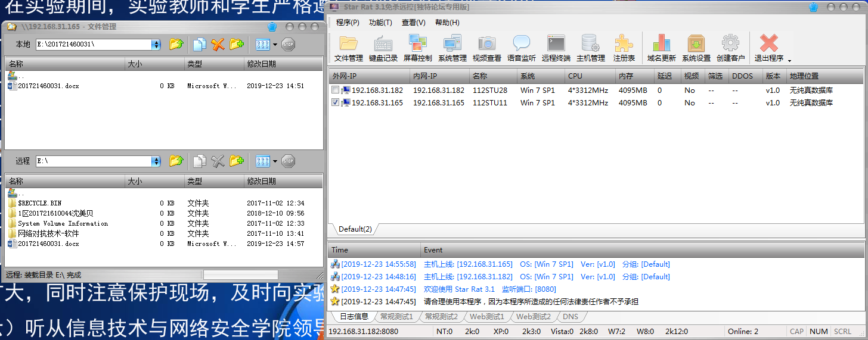Click 退出程序 exit program icon
The image size is (868, 340).
click(x=769, y=49)
